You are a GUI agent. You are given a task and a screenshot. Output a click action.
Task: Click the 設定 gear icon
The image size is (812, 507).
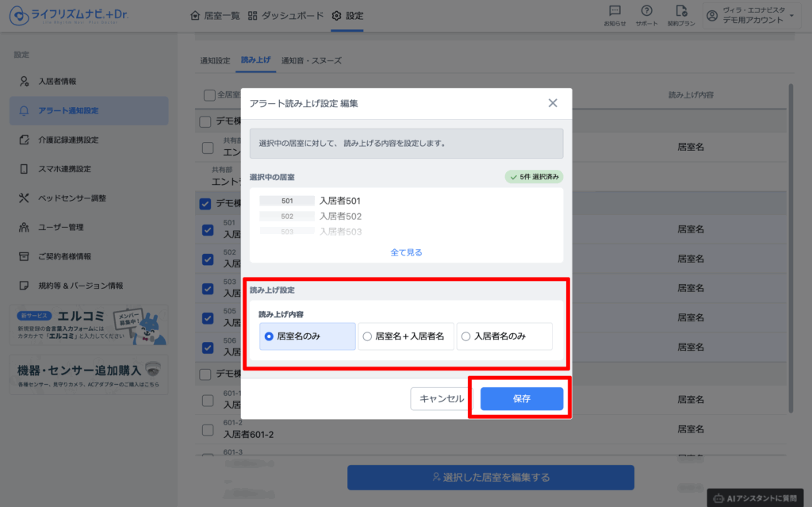click(336, 16)
